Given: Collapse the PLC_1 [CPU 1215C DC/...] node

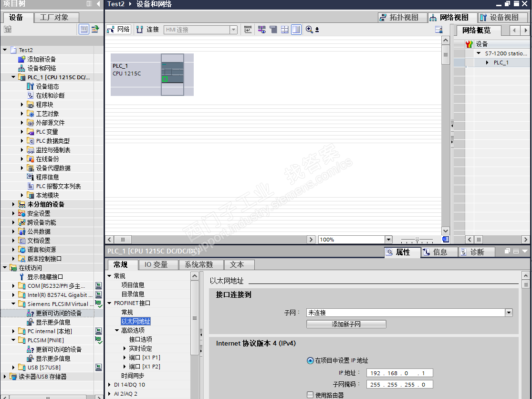Looking at the screenshot, I should click(13, 77).
